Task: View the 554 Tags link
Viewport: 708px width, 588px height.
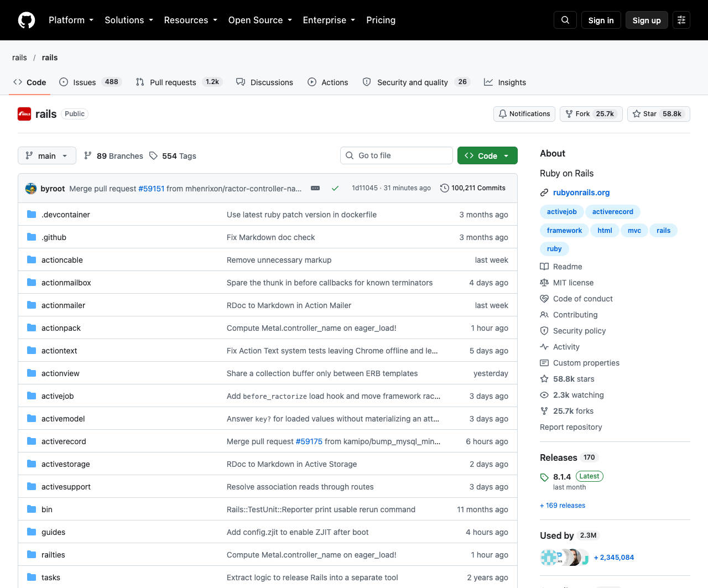Action: [x=173, y=156]
